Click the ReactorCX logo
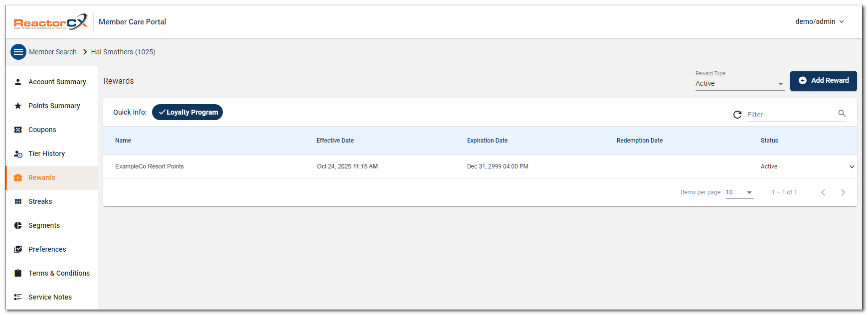The image size is (868, 315). [x=50, y=22]
